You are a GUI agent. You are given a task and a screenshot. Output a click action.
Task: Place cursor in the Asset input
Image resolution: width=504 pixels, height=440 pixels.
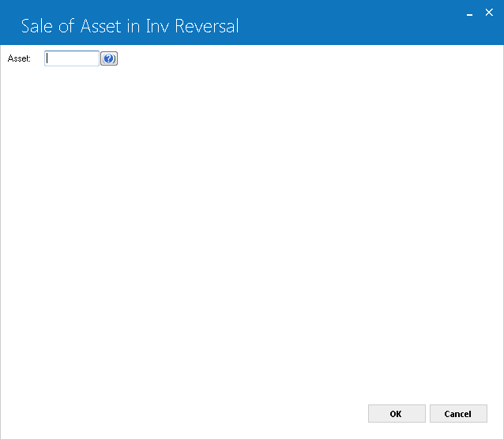point(72,58)
